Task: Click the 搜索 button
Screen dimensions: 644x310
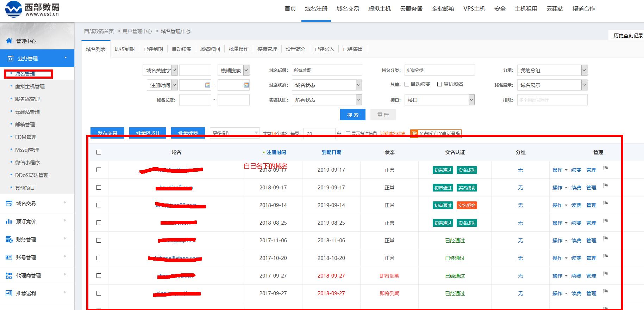Action: [353, 115]
